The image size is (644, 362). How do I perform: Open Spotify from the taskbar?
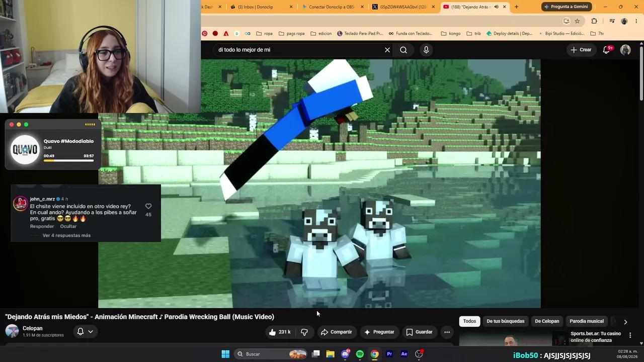tap(360, 354)
